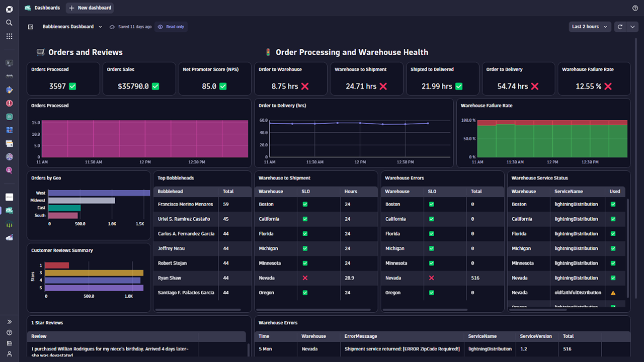Open the apps grid launcher icon
The height and width of the screenshot is (362, 644).
coord(9,36)
